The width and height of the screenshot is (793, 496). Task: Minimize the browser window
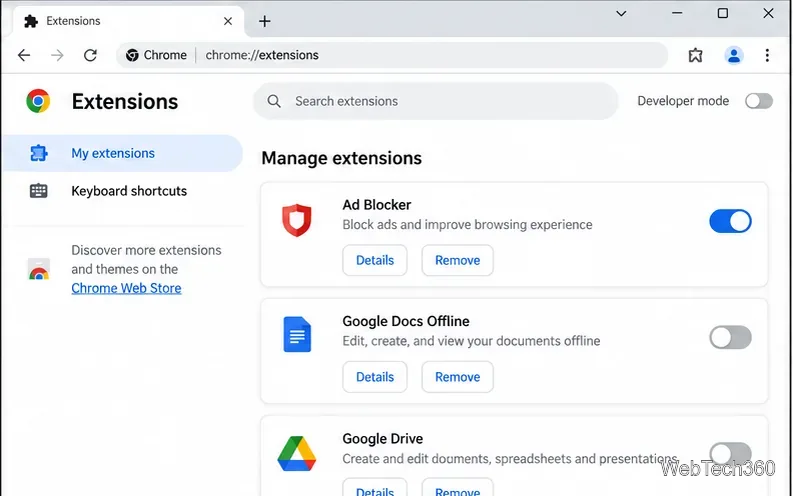tap(677, 14)
